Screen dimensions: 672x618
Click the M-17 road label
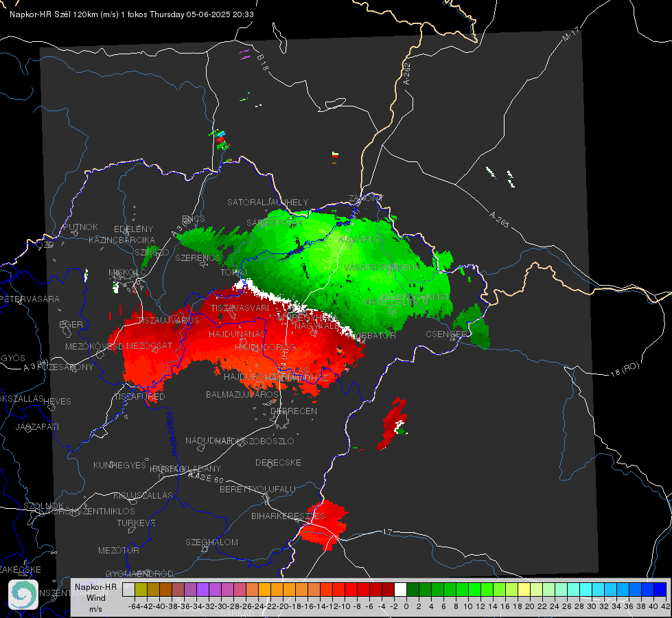coord(571,34)
